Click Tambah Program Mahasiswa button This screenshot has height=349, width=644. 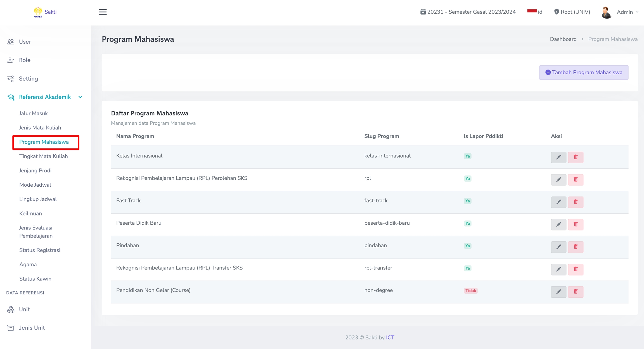(584, 72)
